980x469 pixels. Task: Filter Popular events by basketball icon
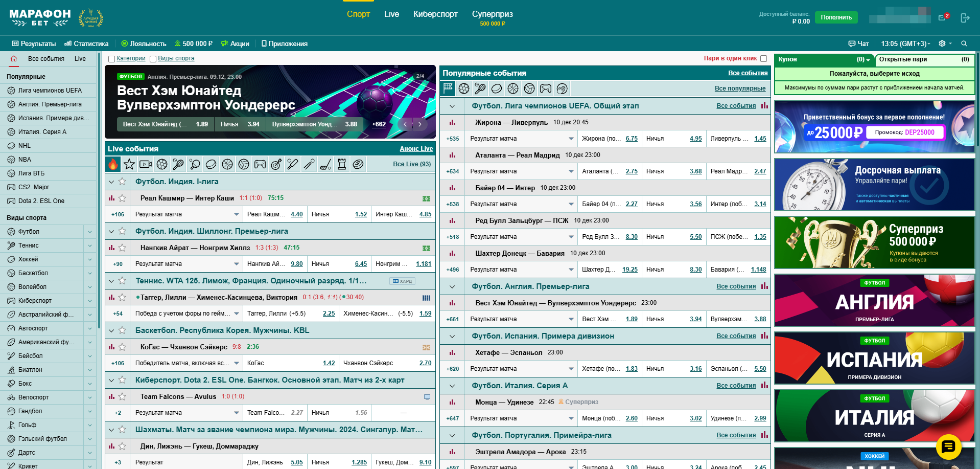click(513, 88)
